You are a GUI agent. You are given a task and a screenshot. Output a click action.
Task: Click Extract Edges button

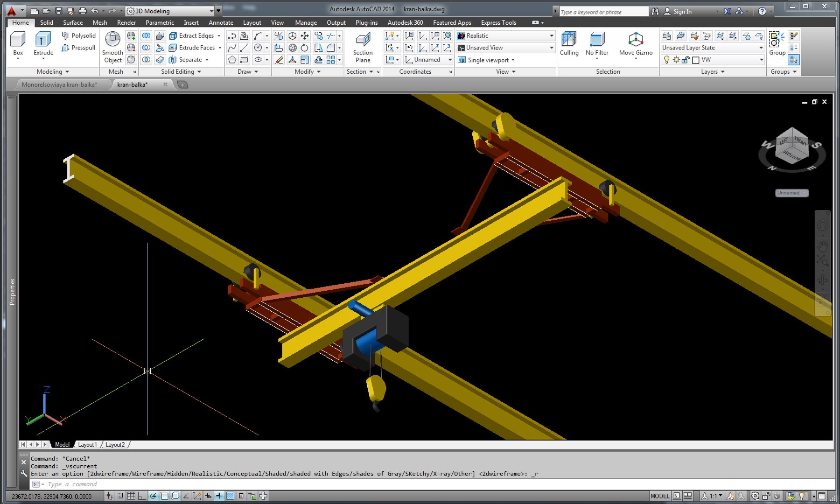pos(195,35)
